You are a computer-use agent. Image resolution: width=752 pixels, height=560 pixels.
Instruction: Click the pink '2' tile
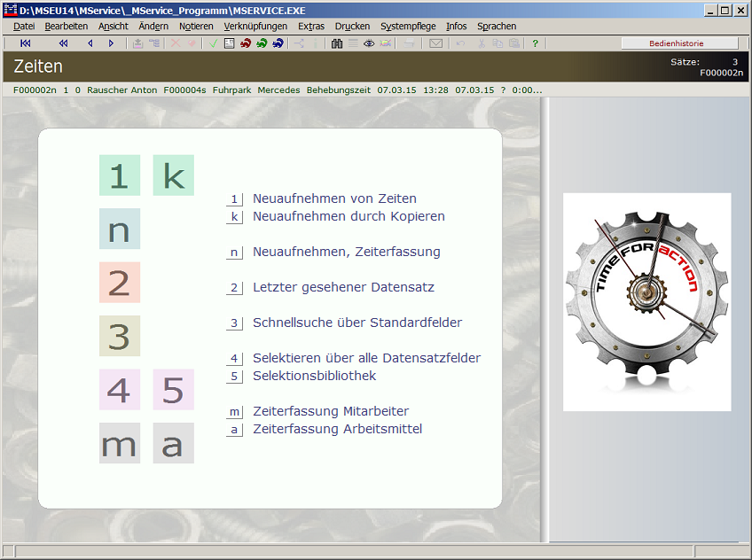click(119, 283)
